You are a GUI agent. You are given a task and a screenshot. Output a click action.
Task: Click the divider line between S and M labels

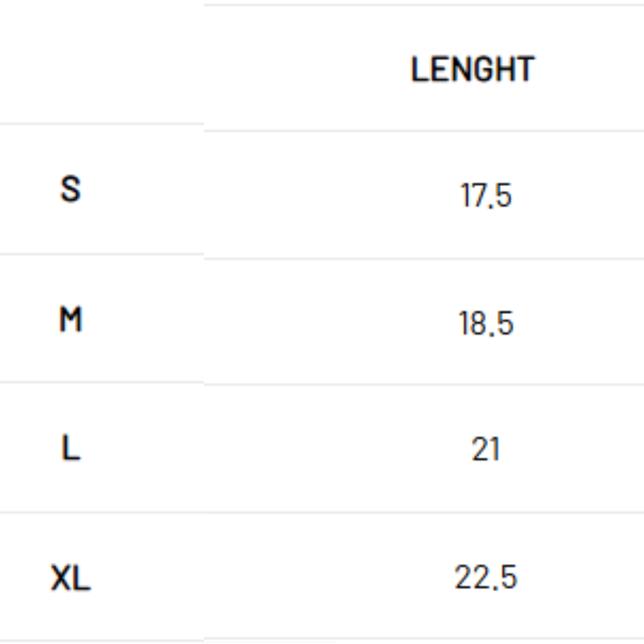coord(101,254)
